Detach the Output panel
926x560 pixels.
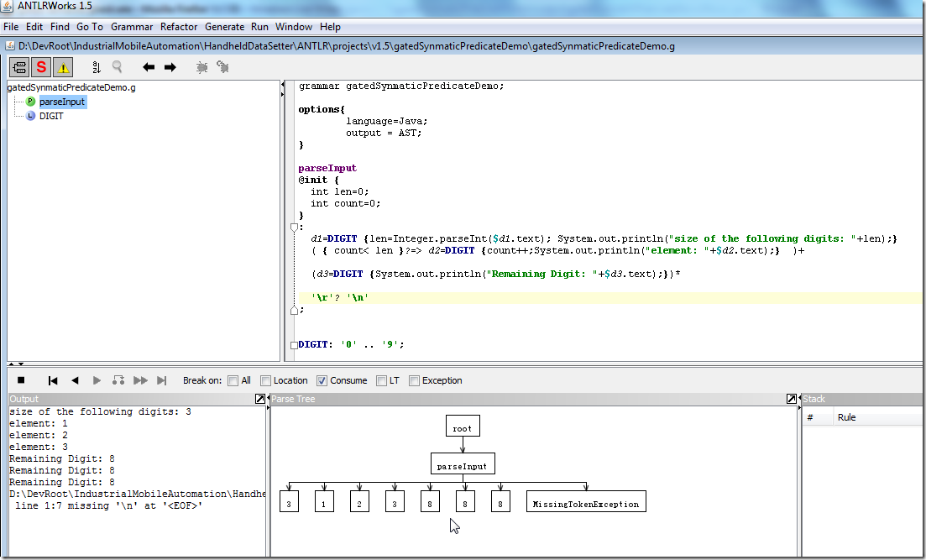[x=260, y=399]
